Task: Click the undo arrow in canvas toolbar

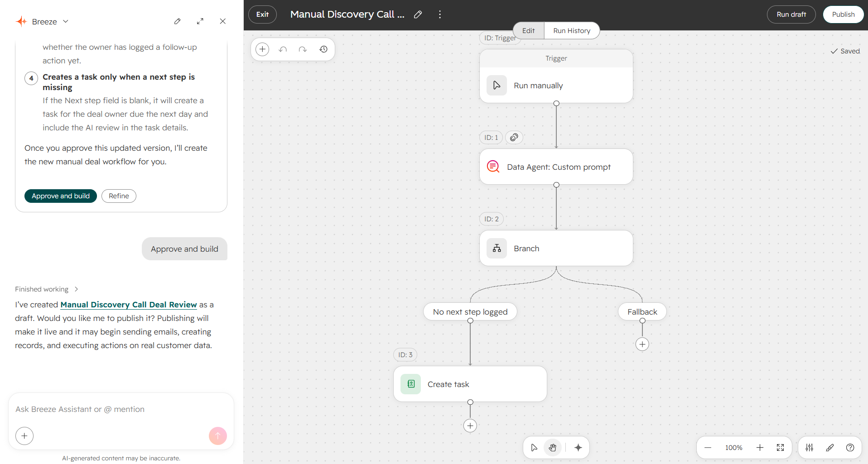Action: (x=283, y=49)
